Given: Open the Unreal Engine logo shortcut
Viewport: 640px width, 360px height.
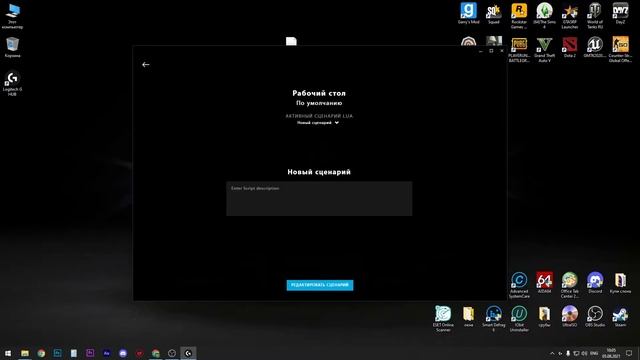Looking at the screenshot, I should tap(595, 47).
